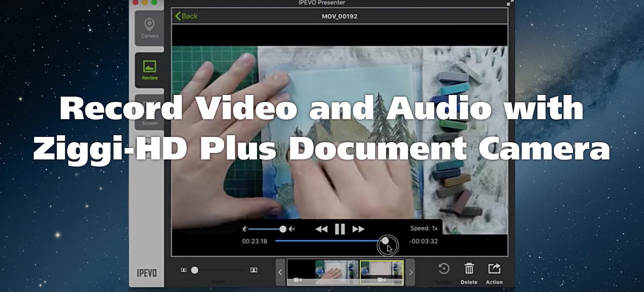Rewind the video playback

click(321, 229)
